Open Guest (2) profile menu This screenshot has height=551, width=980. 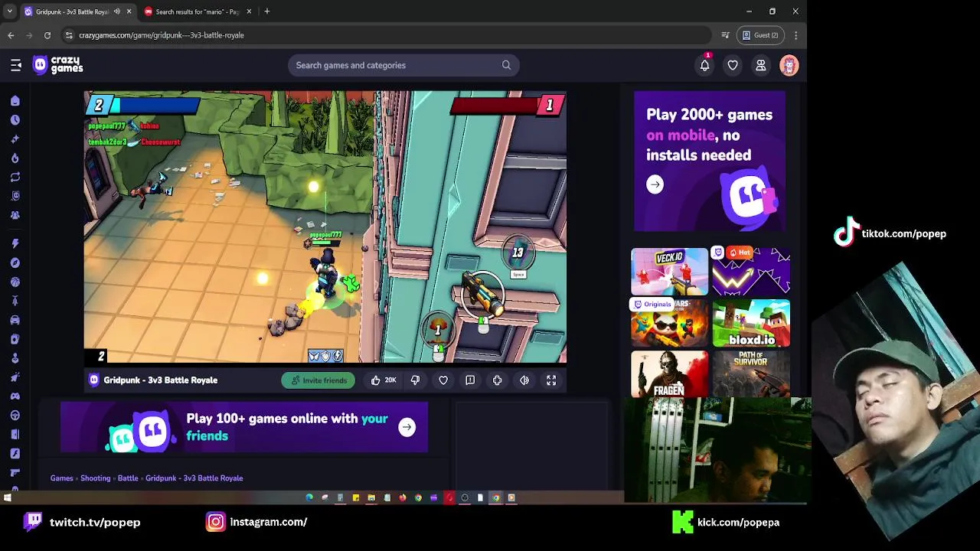760,35
